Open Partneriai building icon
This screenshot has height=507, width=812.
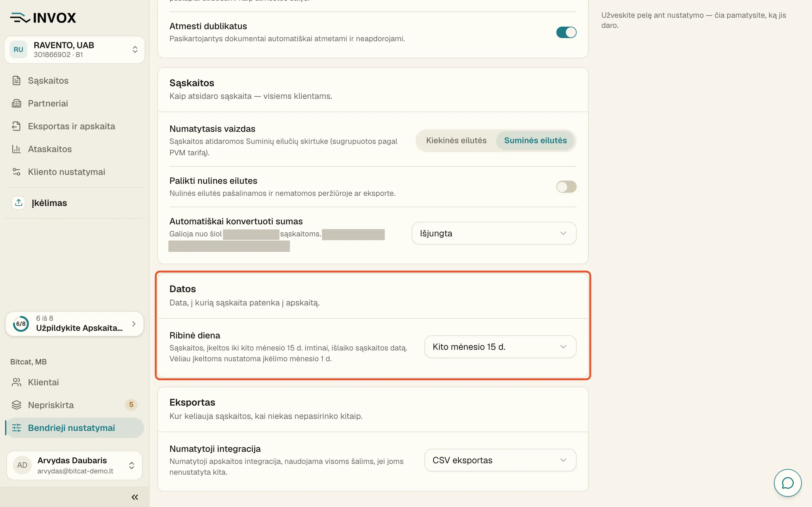[16, 103]
